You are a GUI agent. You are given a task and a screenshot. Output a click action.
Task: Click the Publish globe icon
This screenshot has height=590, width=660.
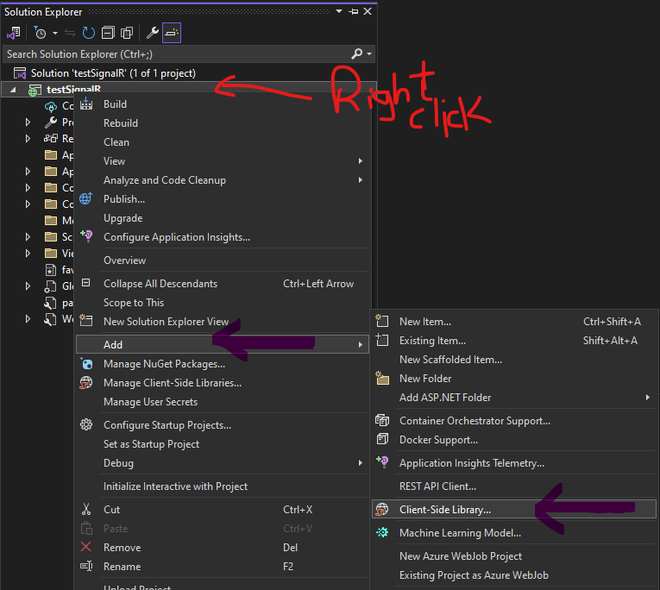coord(86,199)
